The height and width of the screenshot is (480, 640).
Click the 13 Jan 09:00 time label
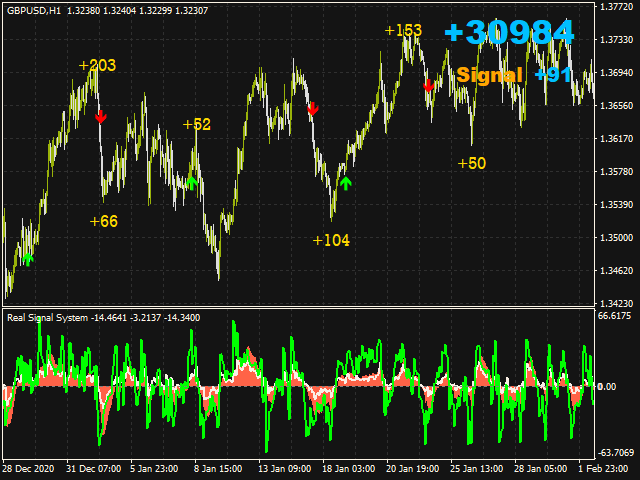(x=284, y=469)
